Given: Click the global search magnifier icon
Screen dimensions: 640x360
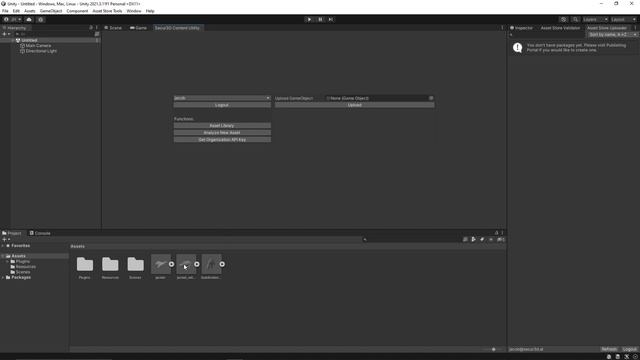Looking at the screenshot, I should (575, 19).
